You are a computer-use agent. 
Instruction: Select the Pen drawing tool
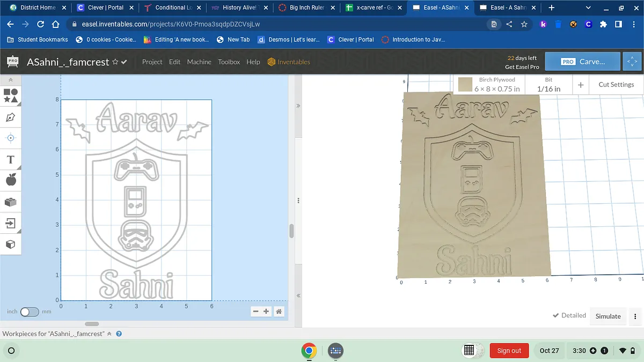pyautogui.click(x=11, y=117)
